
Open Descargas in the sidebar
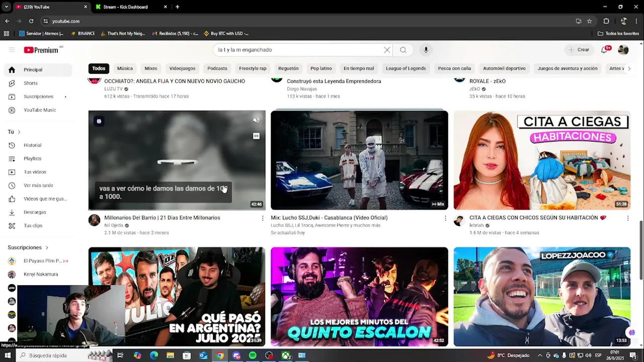(x=38, y=212)
